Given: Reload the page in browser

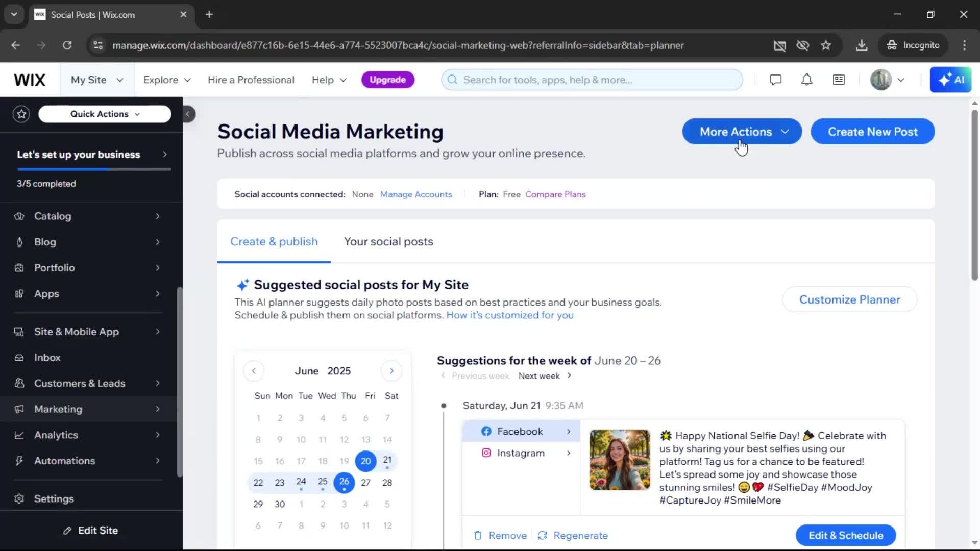Looking at the screenshot, I should tap(67, 45).
